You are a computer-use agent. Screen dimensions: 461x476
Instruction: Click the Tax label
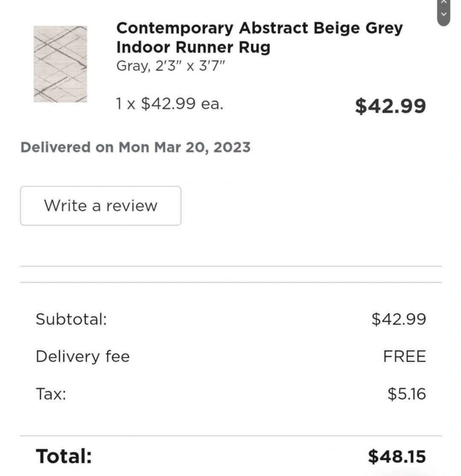coord(51,394)
